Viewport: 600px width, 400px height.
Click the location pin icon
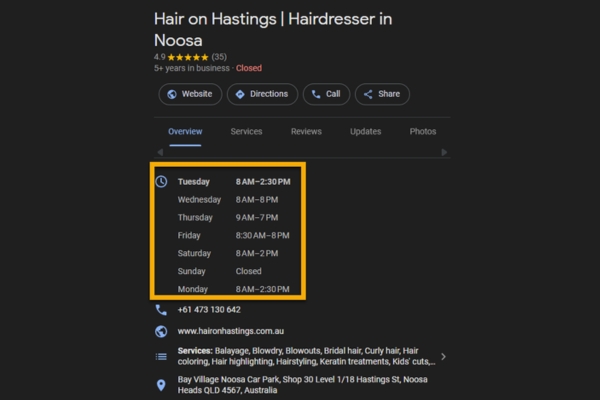pyautogui.click(x=161, y=385)
